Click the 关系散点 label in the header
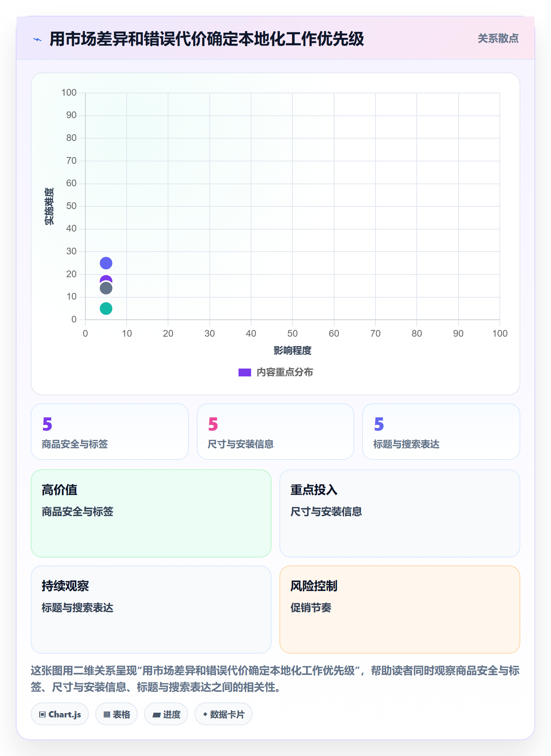Screen dimensions: 551x756 coord(498,38)
